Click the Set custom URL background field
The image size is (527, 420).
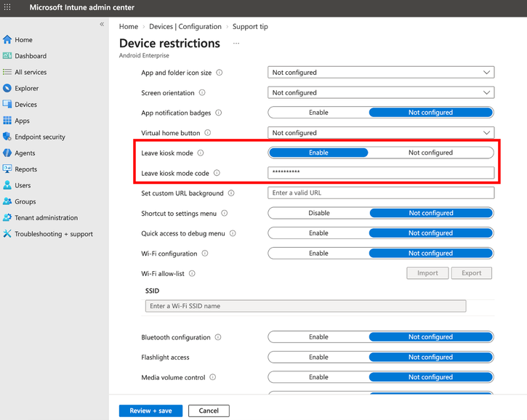coord(381,193)
